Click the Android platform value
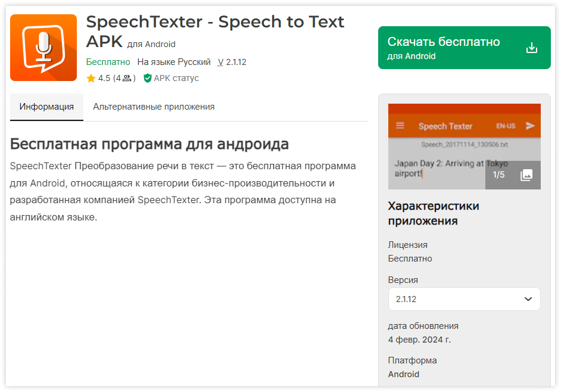This screenshot has width=561, height=392. pyautogui.click(x=404, y=374)
